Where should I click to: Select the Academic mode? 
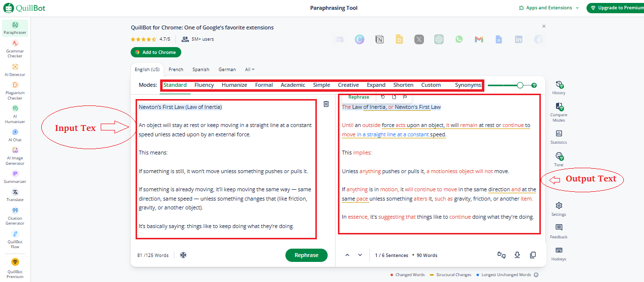293,85
